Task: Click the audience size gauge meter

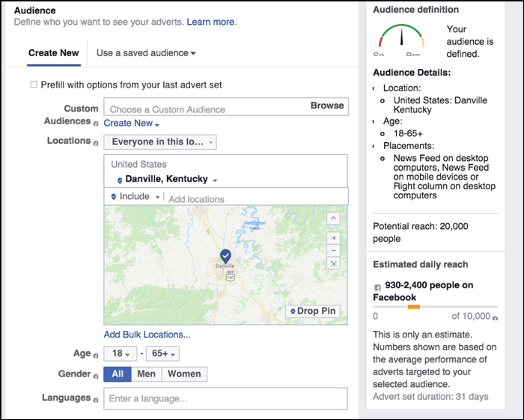Action: click(x=401, y=36)
